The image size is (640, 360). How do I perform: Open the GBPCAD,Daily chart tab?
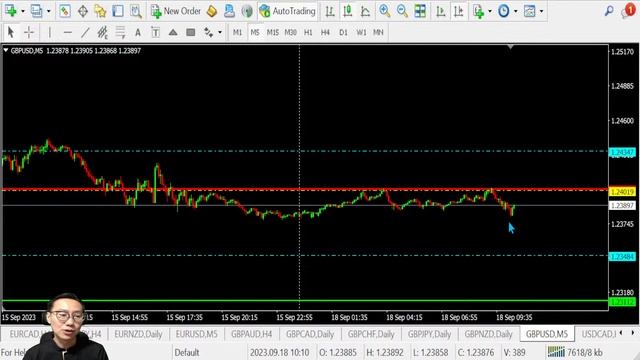click(x=310, y=334)
